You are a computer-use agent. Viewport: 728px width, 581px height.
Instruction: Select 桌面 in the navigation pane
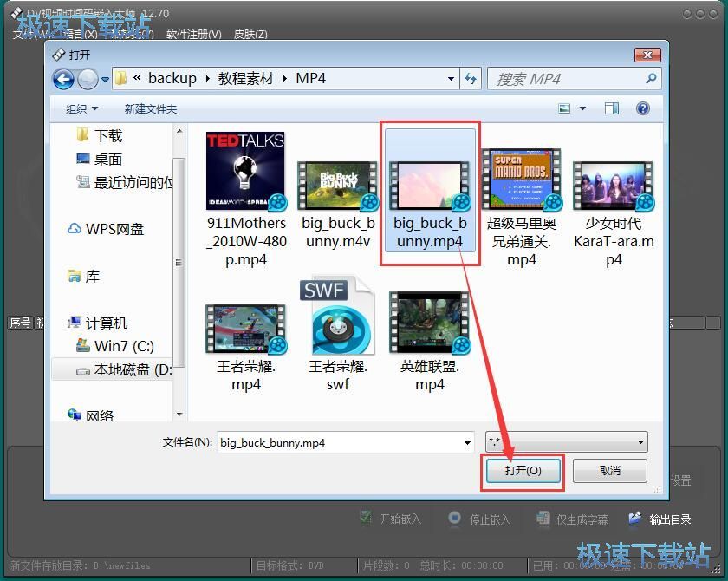100,159
